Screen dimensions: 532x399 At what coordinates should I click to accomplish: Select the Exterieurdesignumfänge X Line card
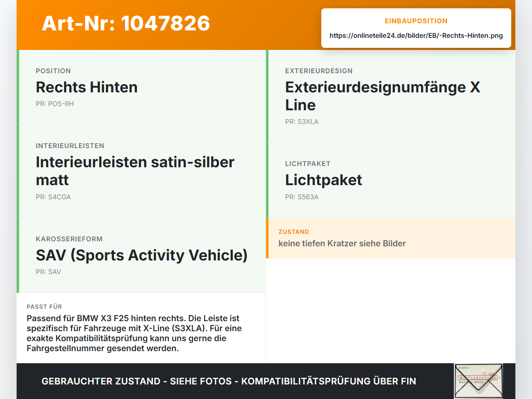coord(391,97)
